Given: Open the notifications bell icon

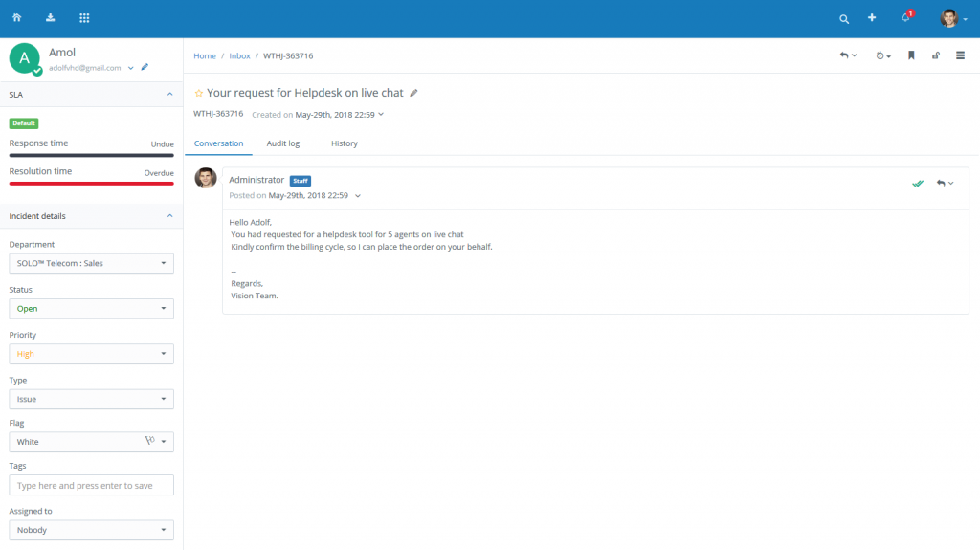Looking at the screenshot, I should click(906, 17).
